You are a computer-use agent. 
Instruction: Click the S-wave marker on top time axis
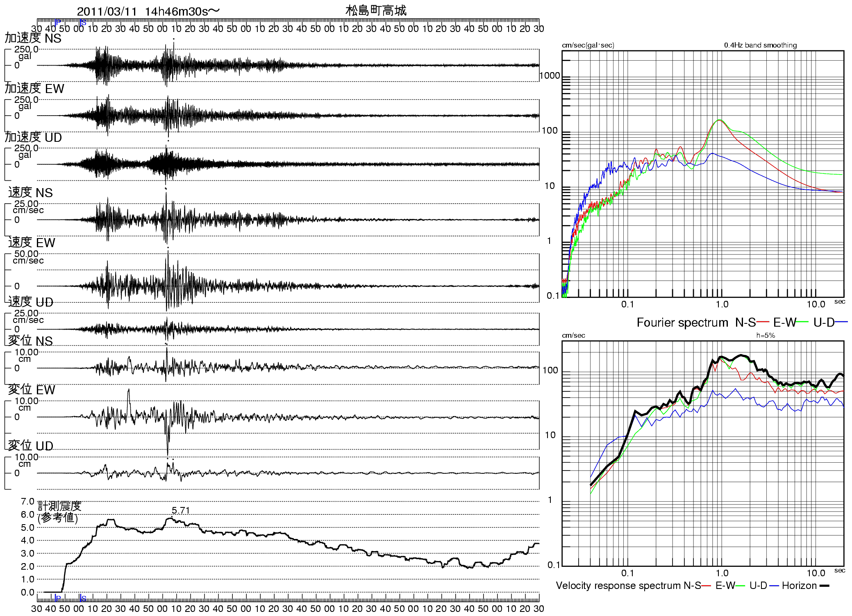coord(82,22)
